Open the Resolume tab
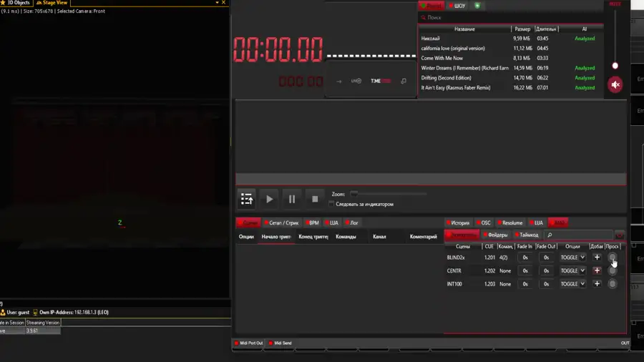The image size is (644, 362). click(x=510, y=223)
